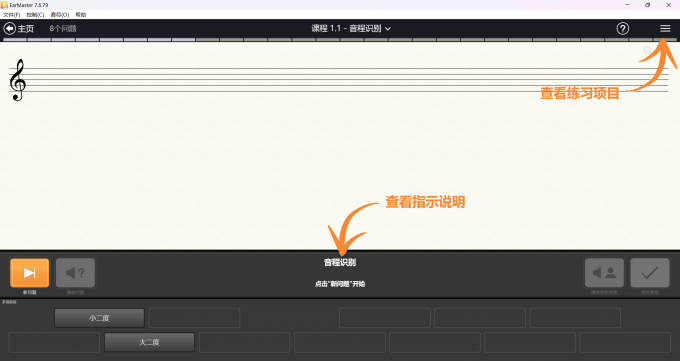Open the 帮助 menu

coord(81,15)
